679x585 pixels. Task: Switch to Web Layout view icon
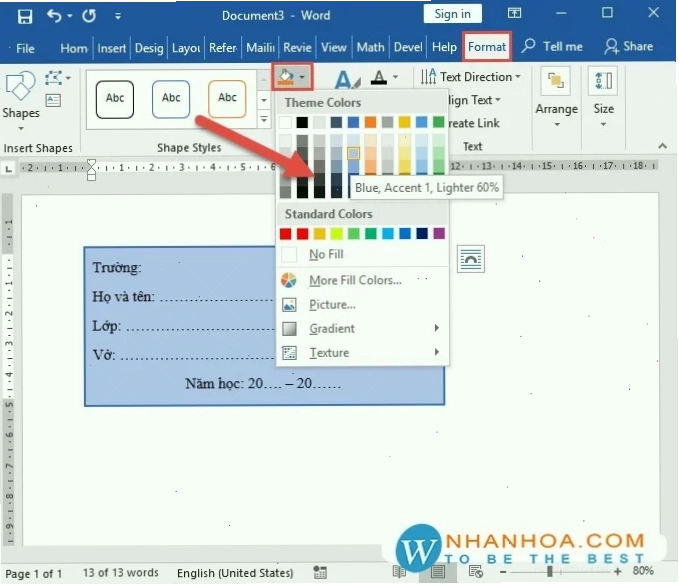tap(475, 572)
